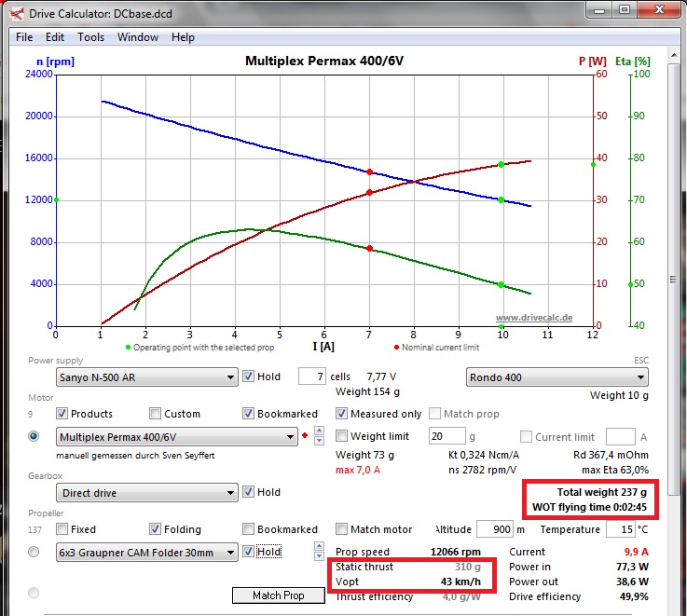Open the Direct drive gearbox dropdown

(x=146, y=493)
